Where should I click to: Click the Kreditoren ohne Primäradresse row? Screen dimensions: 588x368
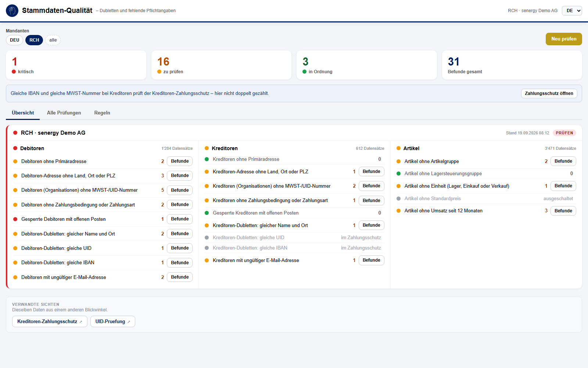coord(294,159)
